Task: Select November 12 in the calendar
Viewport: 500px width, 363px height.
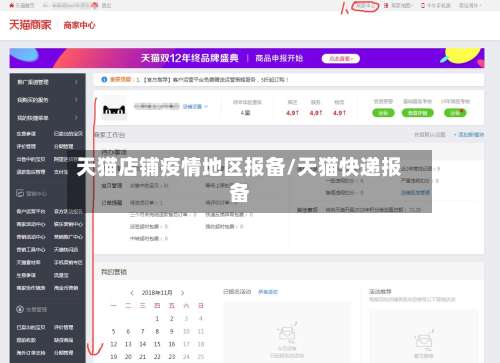Action: click(113, 344)
